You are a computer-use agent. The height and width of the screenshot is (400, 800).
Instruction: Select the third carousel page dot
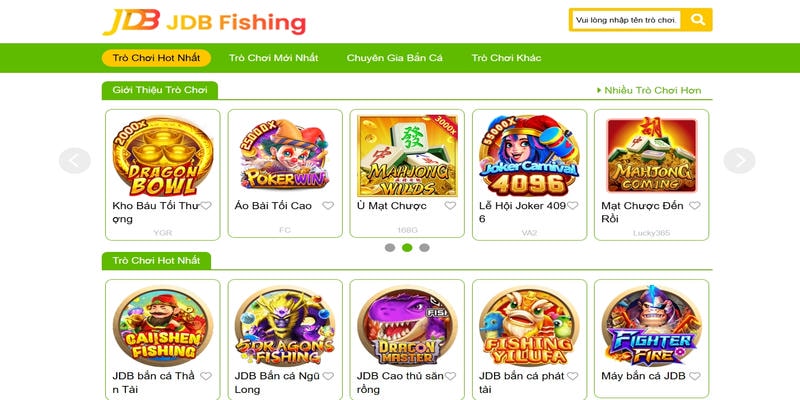pyautogui.click(x=424, y=247)
